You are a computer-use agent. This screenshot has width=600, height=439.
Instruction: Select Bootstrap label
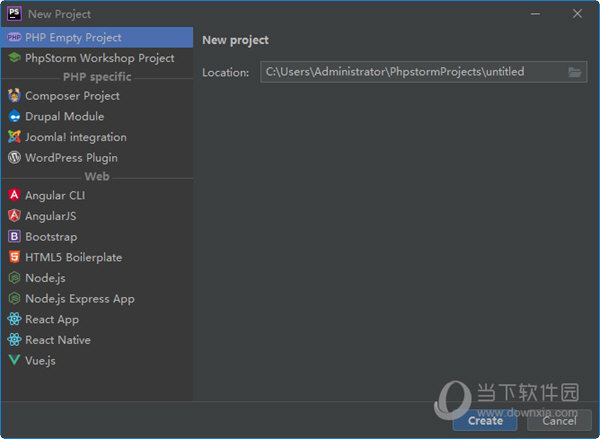(x=51, y=237)
